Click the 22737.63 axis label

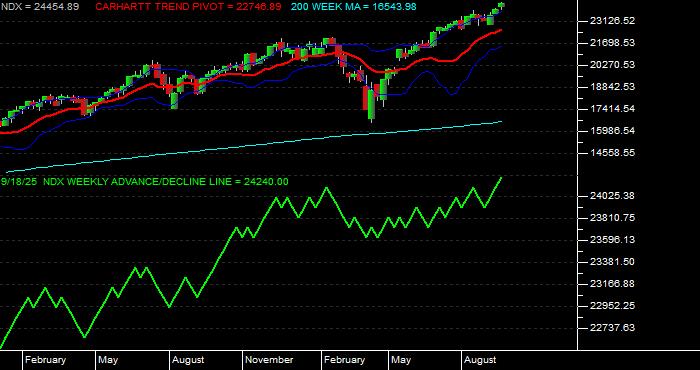point(612,328)
